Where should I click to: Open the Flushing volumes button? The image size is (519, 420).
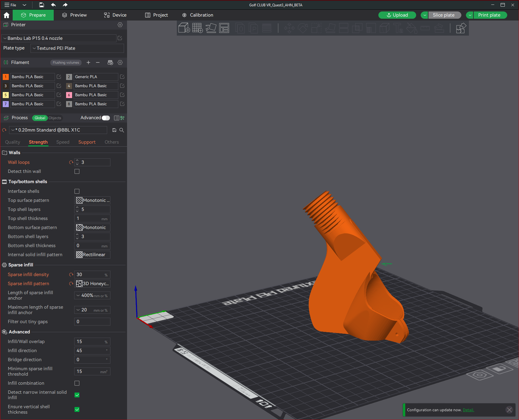tap(66, 62)
